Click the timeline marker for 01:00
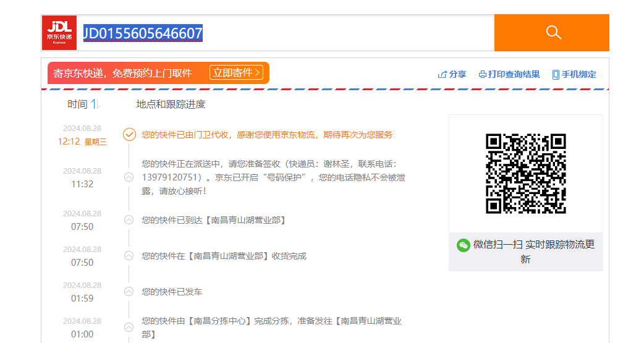 (129, 327)
